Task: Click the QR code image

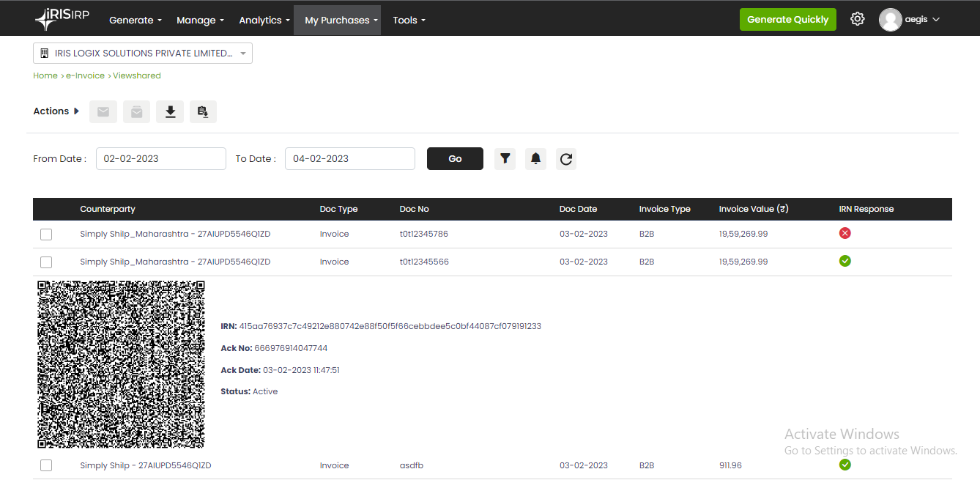Action: pyautogui.click(x=121, y=364)
